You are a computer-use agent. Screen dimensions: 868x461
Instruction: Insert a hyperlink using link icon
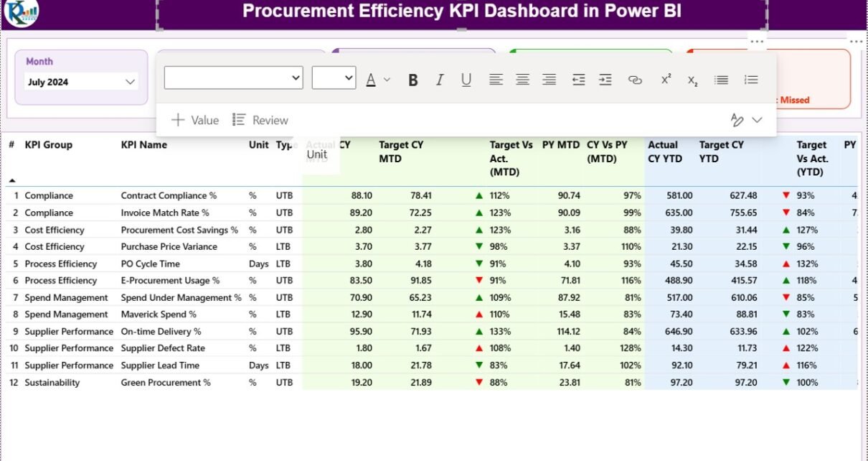click(x=635, y=80)
